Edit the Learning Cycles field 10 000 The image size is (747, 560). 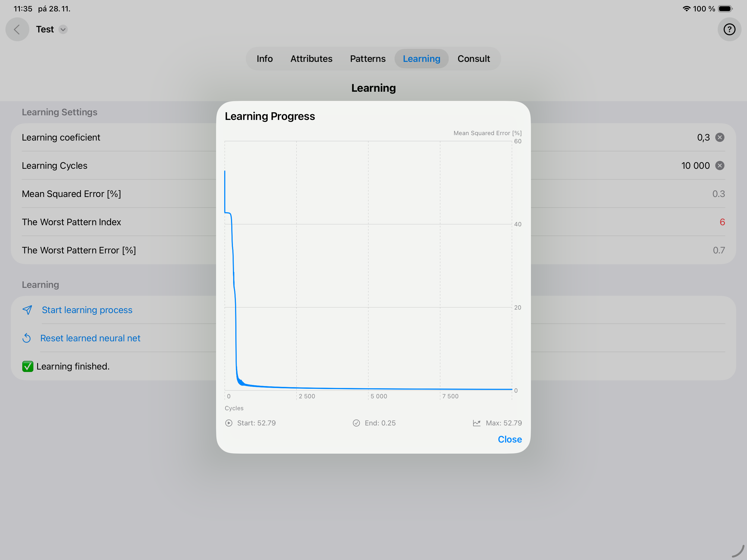coord(695,166)
